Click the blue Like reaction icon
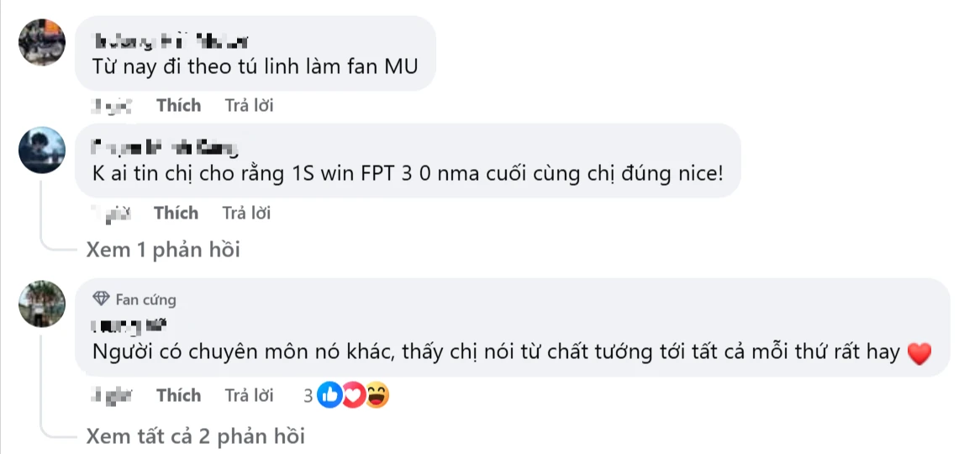980x454 pixels. 330,396
